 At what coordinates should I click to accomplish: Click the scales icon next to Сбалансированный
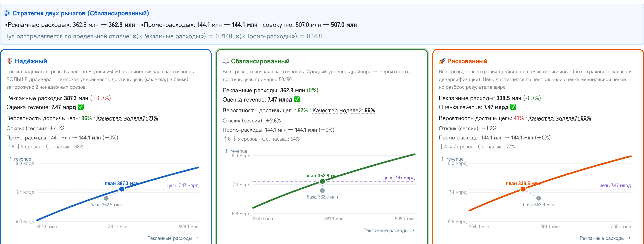(x=226, y=61)
